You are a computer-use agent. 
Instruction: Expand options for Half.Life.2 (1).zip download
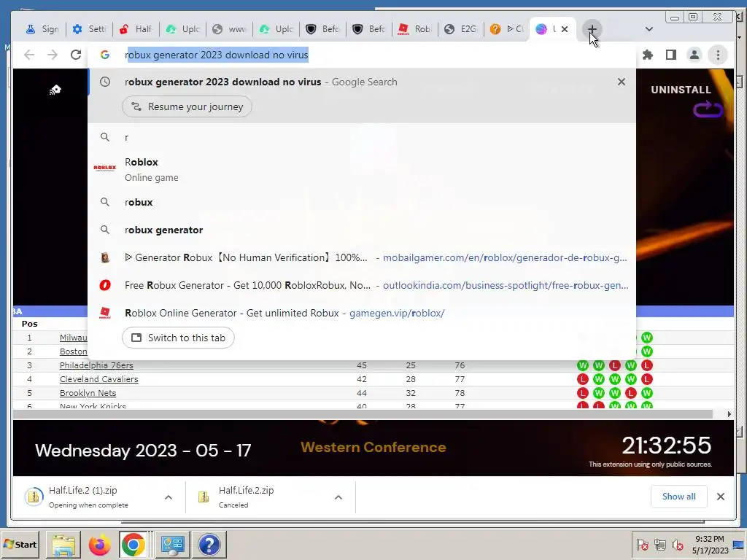click(169, 497)
